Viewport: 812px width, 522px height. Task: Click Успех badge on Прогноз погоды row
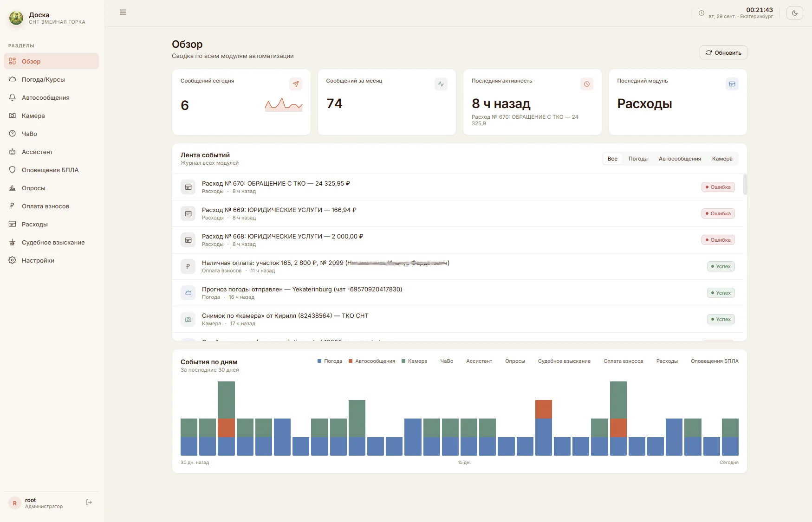721,293
